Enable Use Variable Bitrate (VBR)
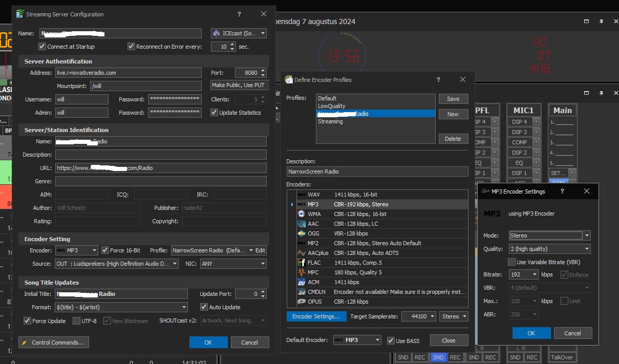The width and height of the screenshot is (619, 364). coord(511,262)
